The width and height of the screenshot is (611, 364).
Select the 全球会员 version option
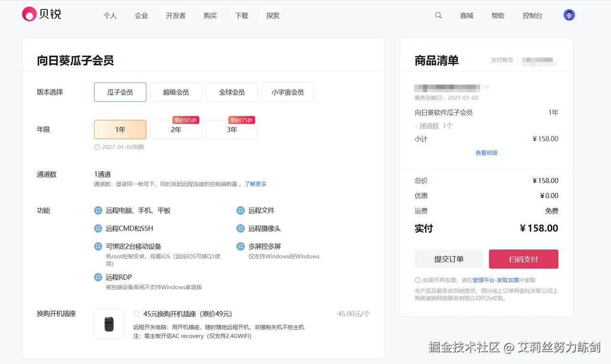[x=232, y=92]
